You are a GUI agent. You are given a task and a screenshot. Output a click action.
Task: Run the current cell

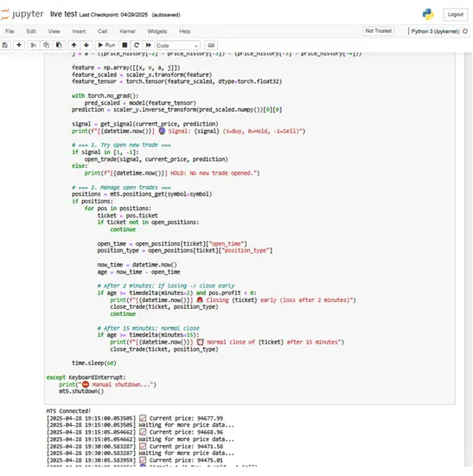pos(106,45)
